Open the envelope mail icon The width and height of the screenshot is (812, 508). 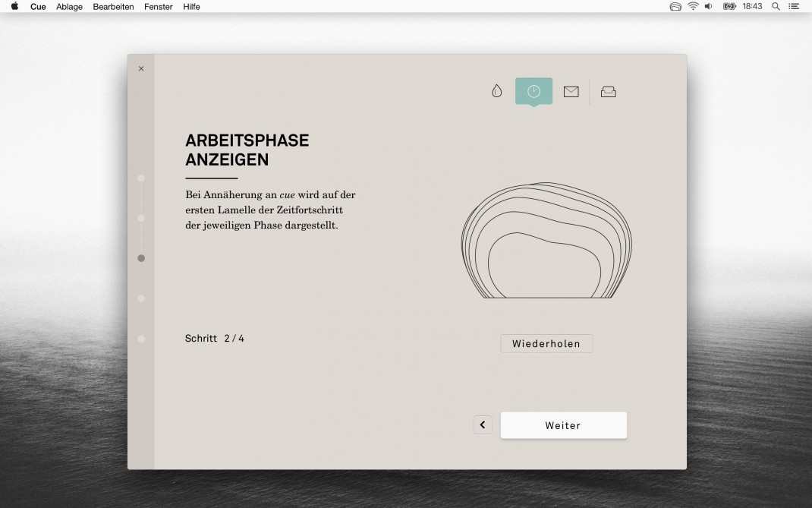tap(571, 91)
